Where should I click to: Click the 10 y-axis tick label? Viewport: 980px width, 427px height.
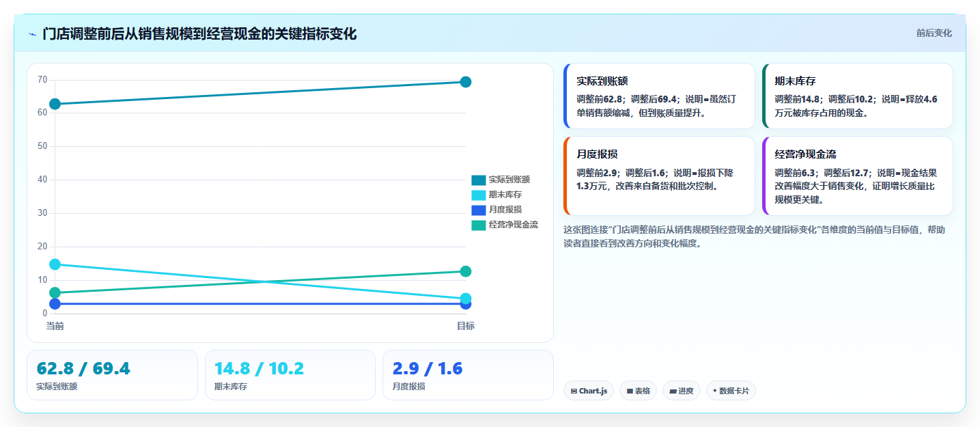[x=42, y=280]
